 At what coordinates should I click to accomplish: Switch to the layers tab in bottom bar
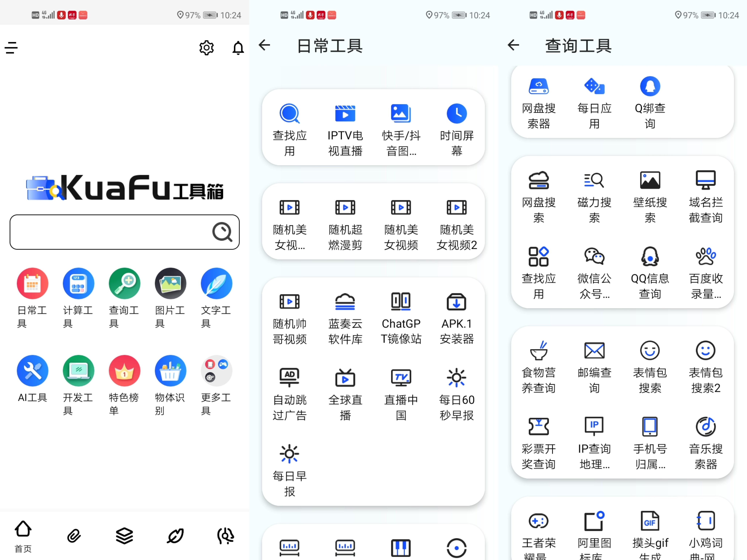coord(124,536)
